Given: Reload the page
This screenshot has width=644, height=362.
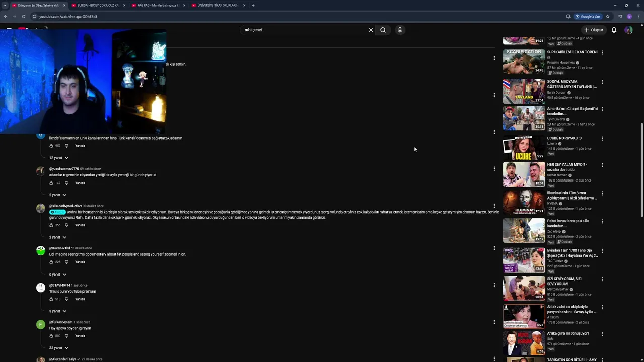Looking at the screenshot, I should (x=23, y=16).
